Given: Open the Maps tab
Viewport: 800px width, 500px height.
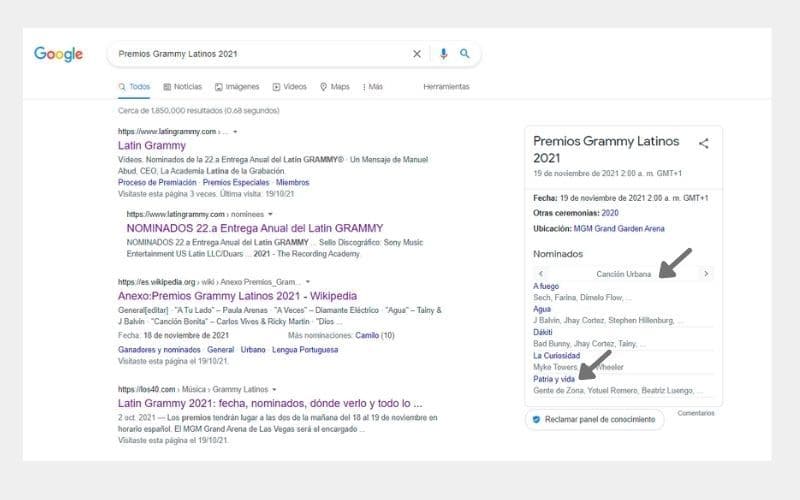Looking at the screenshot, I should tap(335, 87).
